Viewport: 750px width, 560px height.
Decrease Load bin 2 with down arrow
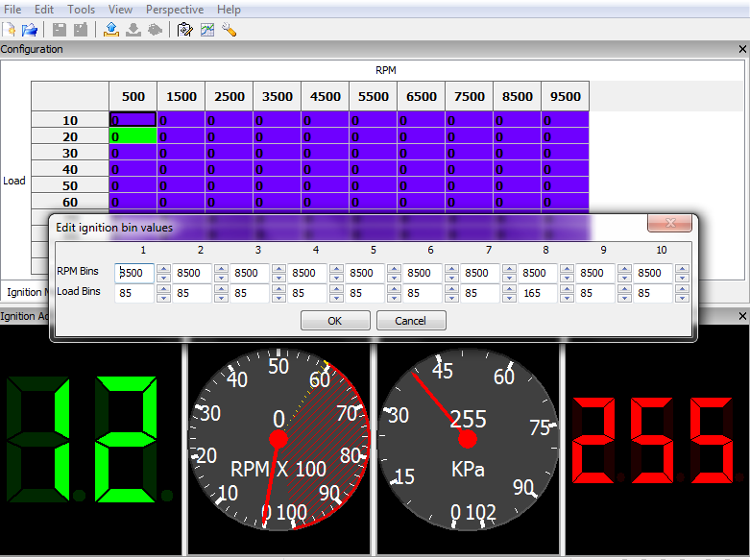click(221, 298)
